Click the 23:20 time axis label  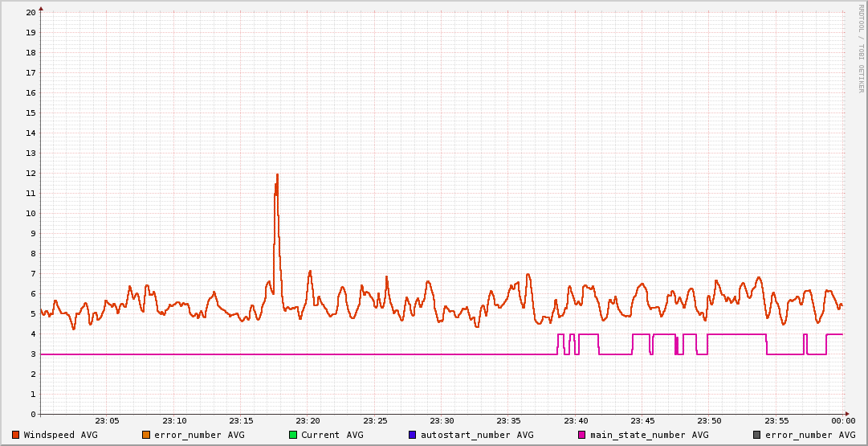[x=308, y=421]
